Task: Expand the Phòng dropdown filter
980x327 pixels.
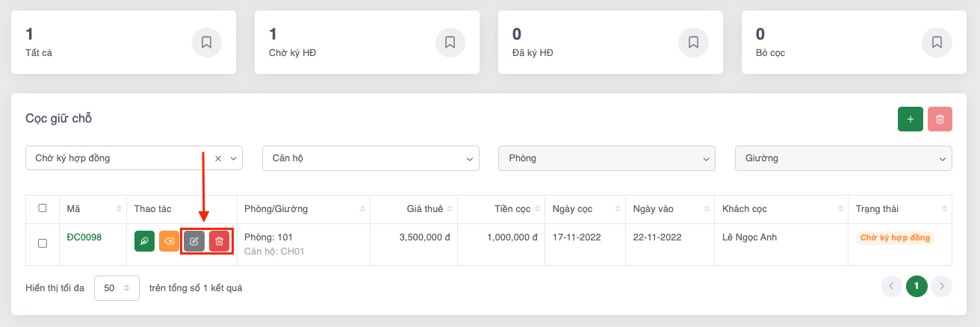Action: [607, 158]
